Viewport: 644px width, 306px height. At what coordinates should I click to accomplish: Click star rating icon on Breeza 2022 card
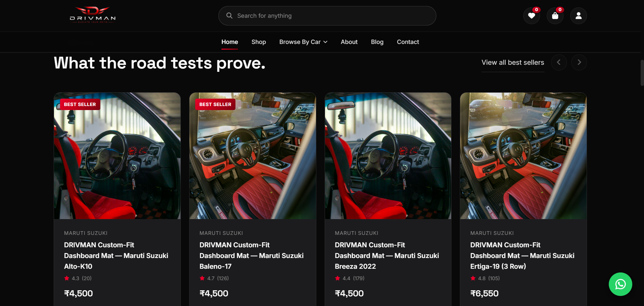coord(337,278)
